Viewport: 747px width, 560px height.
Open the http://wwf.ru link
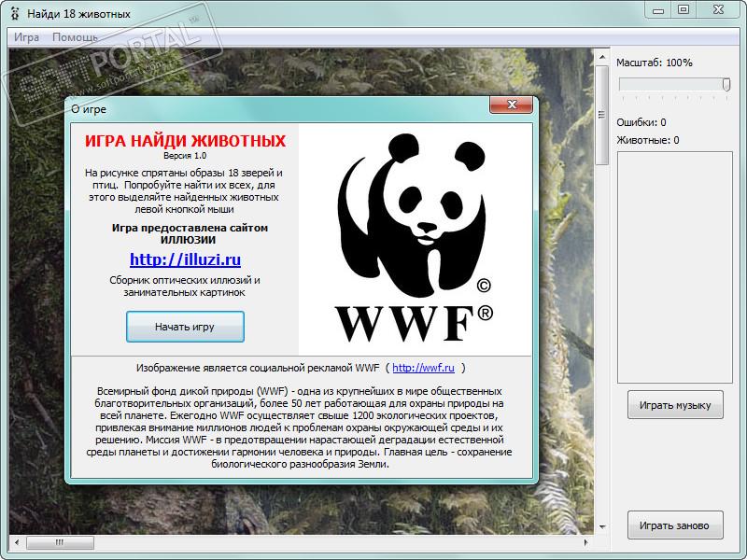423,368
